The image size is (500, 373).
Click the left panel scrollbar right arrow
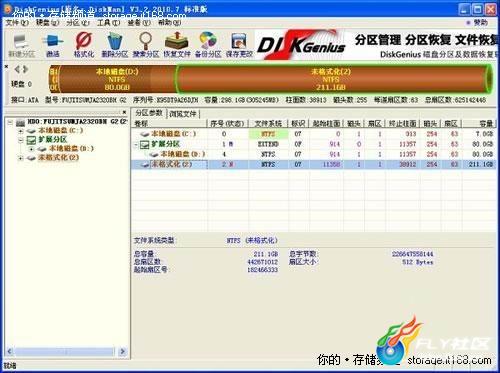point(122,351)
